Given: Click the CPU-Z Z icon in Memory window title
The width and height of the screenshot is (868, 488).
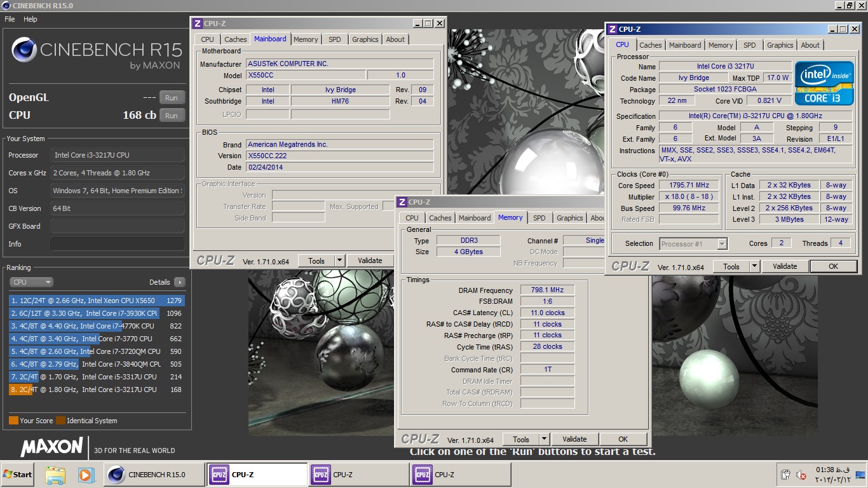Looking at the screenshot, I should click(x=402, y=202).
